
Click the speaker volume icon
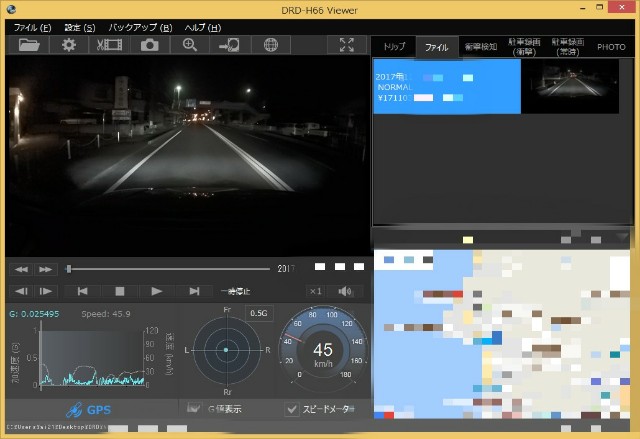tap(345, 291)
